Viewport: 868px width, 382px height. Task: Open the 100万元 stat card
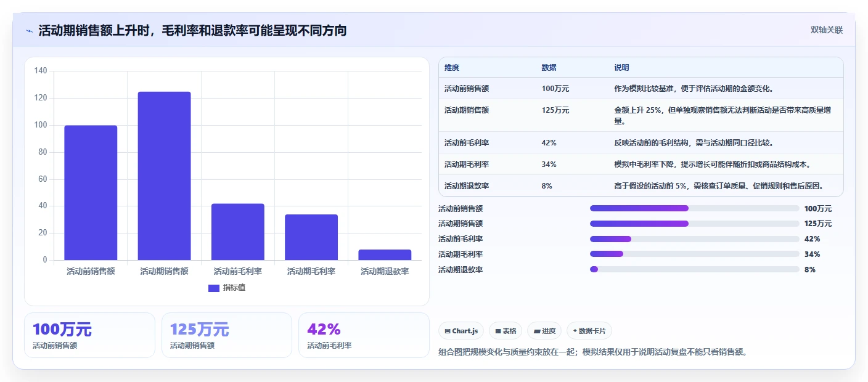coord(89,335)
